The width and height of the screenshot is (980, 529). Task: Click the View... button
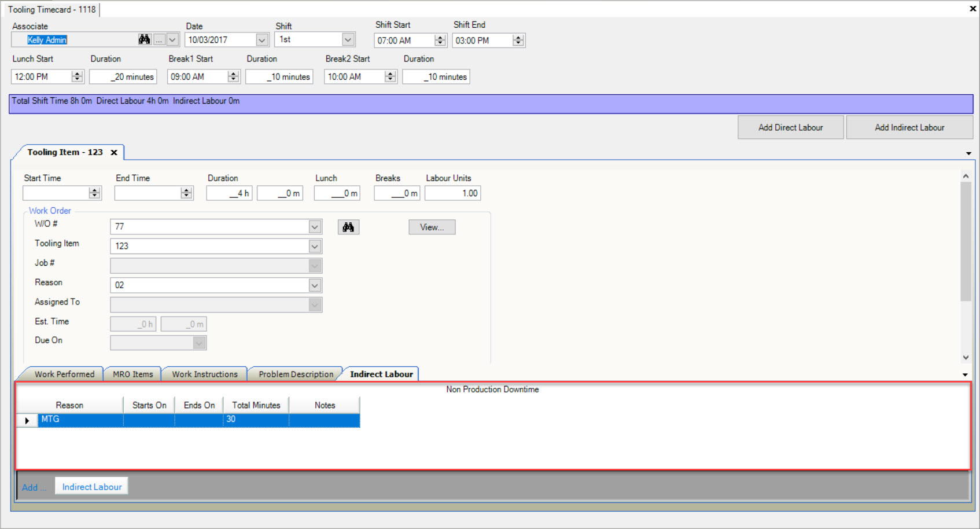[432, 227]
